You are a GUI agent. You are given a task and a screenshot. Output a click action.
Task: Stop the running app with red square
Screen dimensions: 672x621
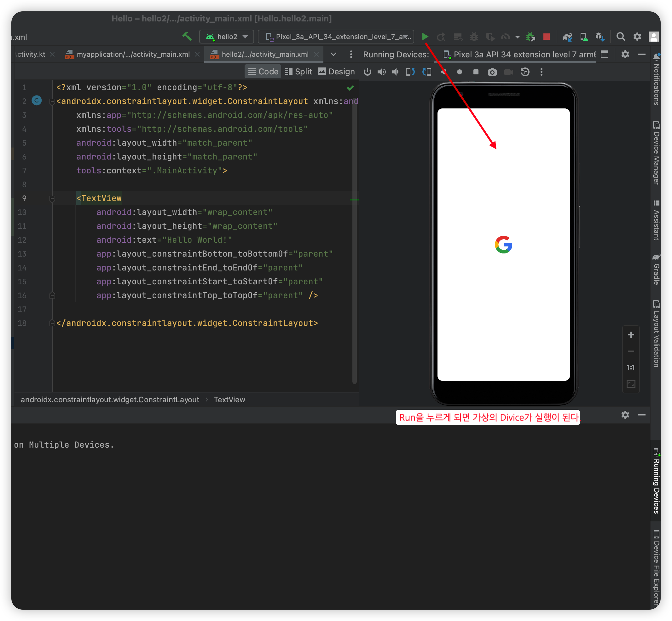click(546, 37)
